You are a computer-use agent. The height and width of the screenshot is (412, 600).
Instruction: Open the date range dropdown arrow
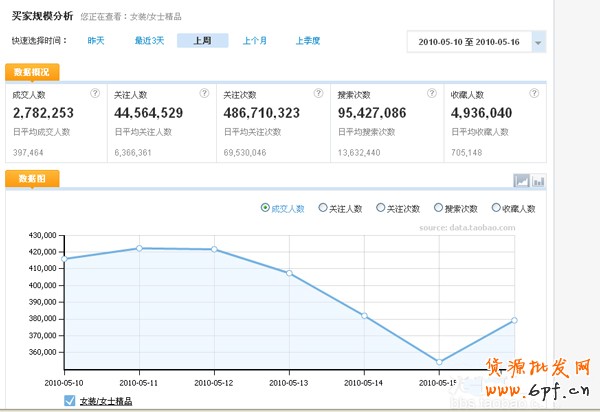pyautogui.click(x=538, y=42)
